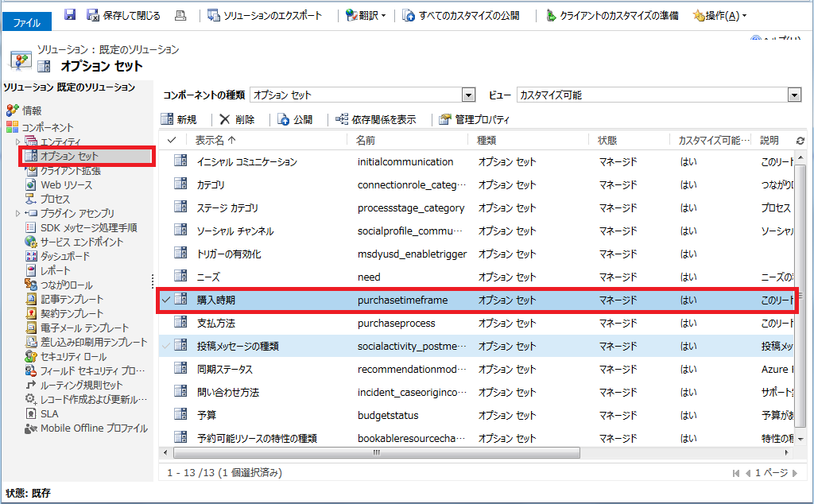Screen dimensions: 814x504
Task: Click the save disk icon
Action: tap(70, 15)
